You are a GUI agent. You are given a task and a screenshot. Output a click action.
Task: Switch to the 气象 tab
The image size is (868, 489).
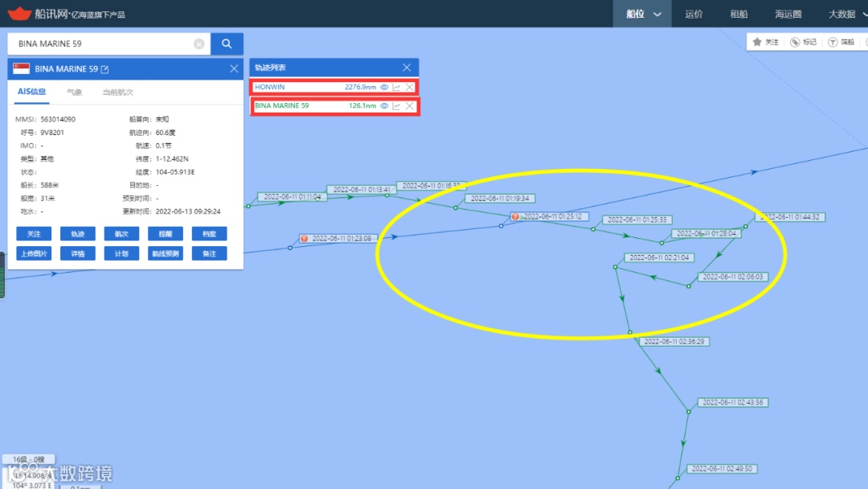[74, 92]
